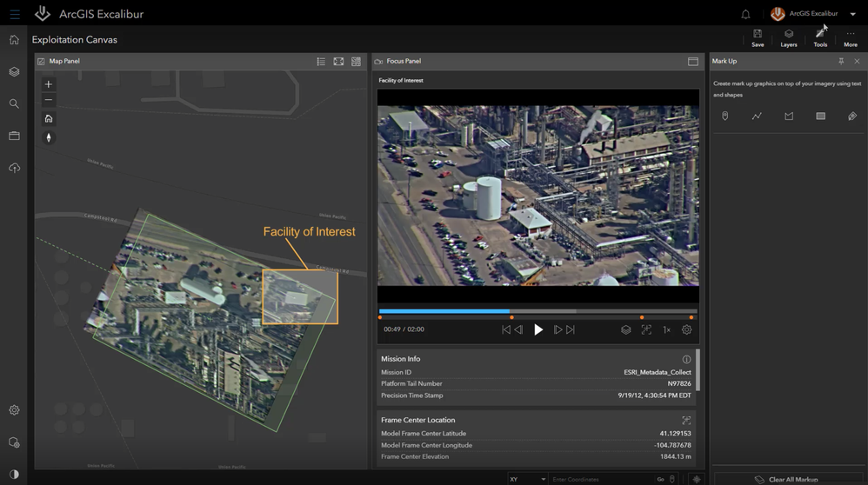The width and height of the screenshot is (868, 485).
Task: Open the hamburger navigation menu
Action: click(x=15, y=15)
